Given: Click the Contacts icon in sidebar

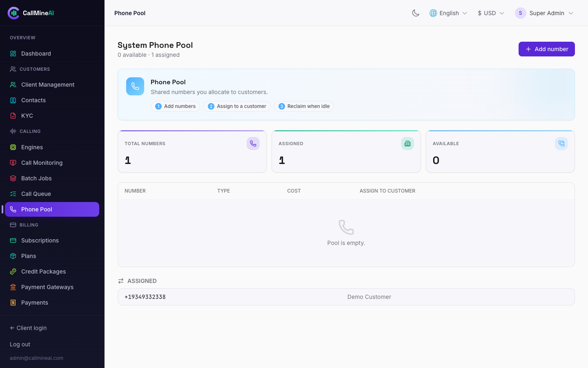Looking at the screenshot, I should click(13, 100).
